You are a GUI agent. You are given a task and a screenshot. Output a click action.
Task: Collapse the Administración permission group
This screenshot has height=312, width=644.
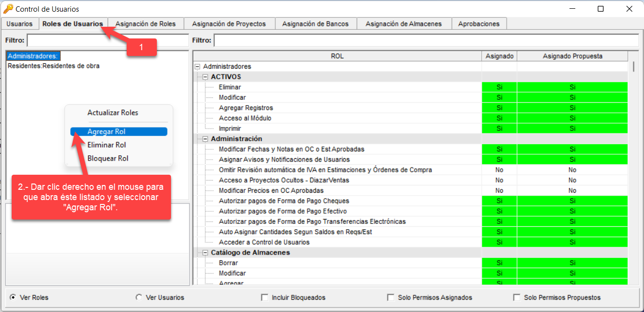[x=205, y=138]
